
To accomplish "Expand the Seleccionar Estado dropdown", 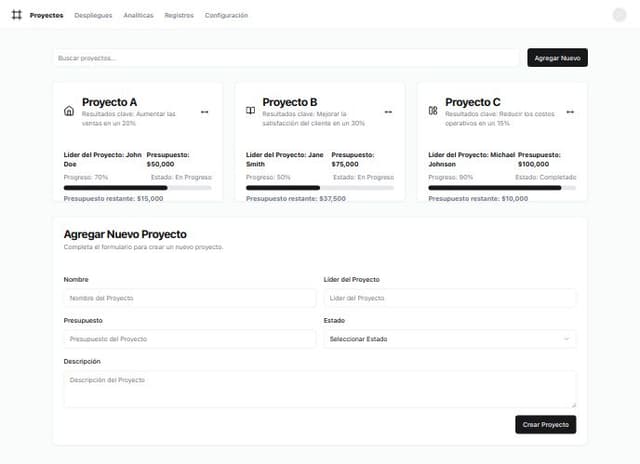I will (x=450, y=339).
